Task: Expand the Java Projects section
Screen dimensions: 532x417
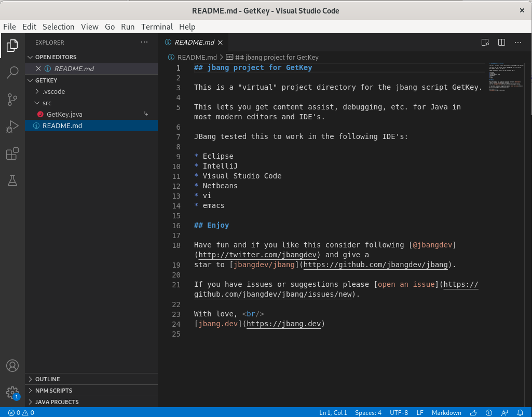Action: [91, 402]
